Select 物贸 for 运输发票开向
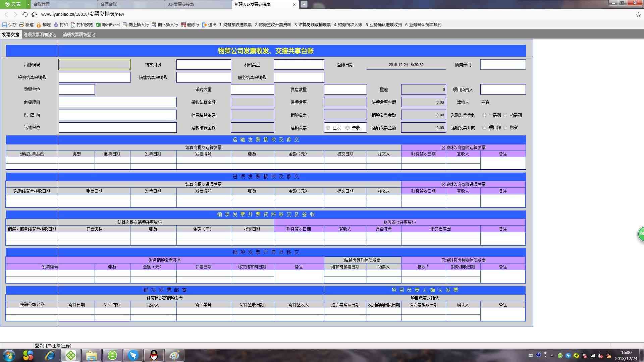Screen dimensions: 644x362 pyautogui.click(x=505, y=128)
